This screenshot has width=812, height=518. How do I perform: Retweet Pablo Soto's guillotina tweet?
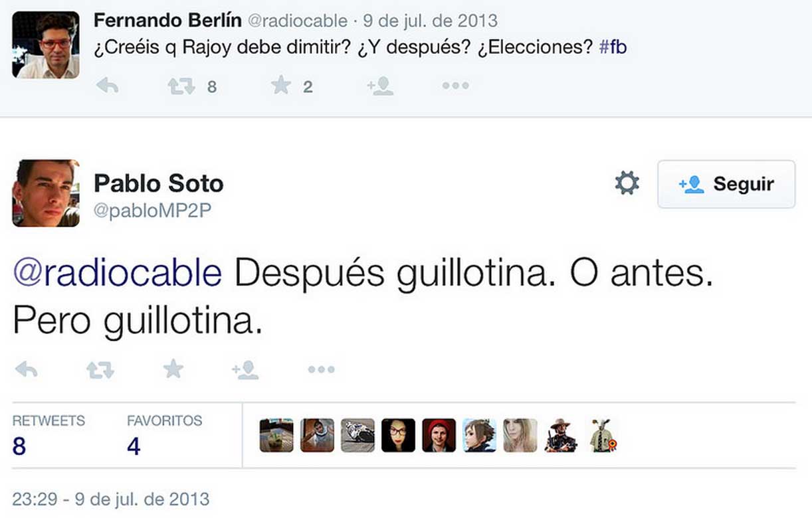click(x=100, y=369)
